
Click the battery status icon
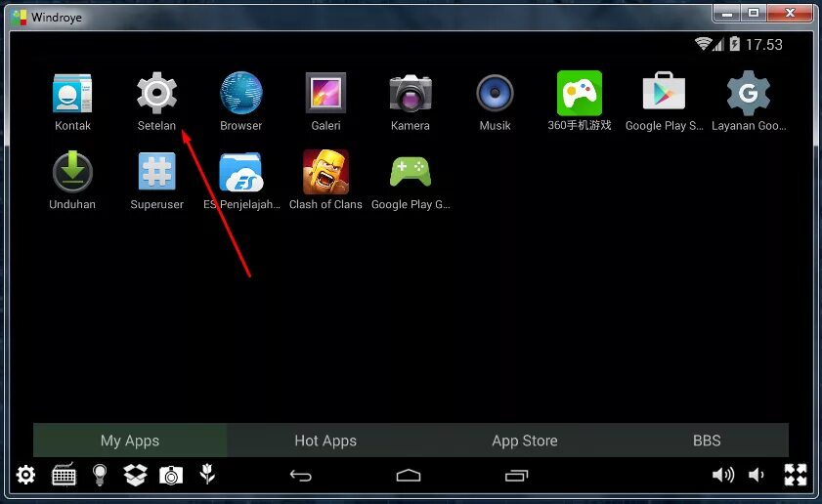pyautogui.click(x=734, y=44)
